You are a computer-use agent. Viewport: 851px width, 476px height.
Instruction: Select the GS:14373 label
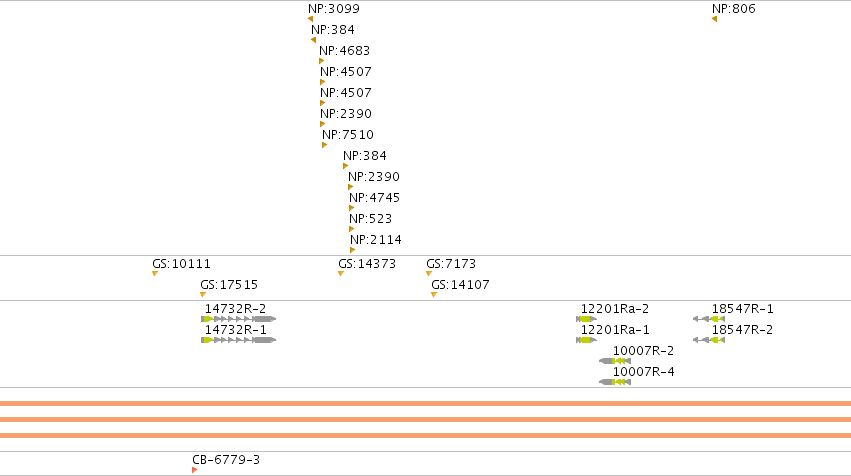367,264
